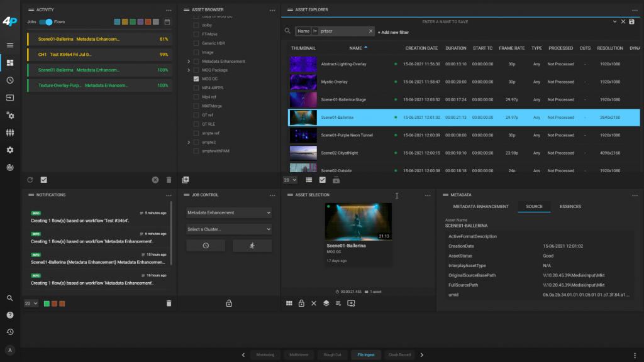
Task: Check the Generic HDR checkbox
Action: (x=196, y=43)
